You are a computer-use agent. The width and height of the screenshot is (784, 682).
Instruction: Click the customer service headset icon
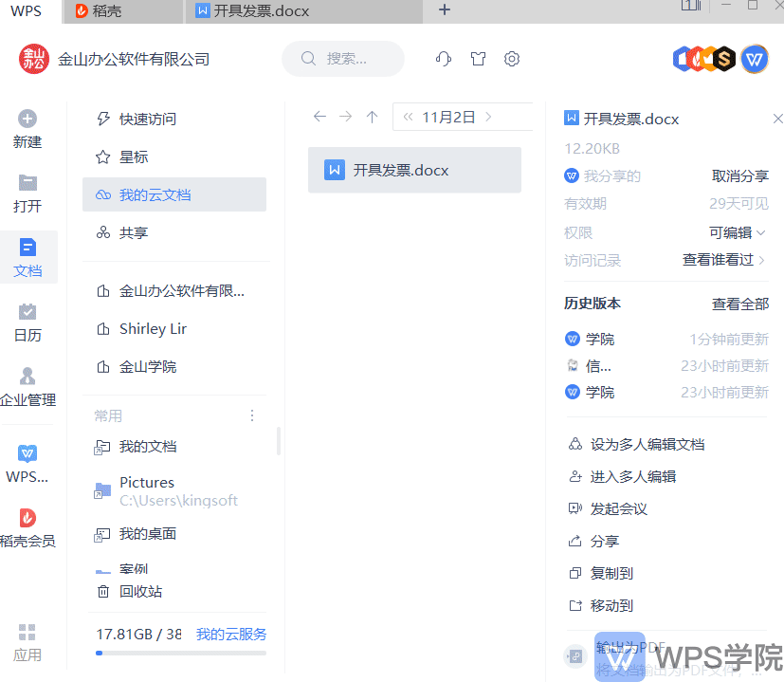coord(444,59)
